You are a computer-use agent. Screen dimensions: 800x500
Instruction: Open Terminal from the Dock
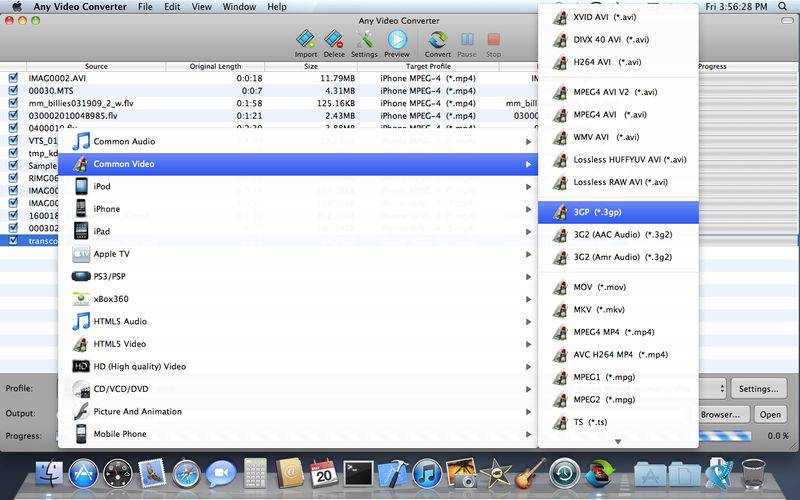coord(359,473)
